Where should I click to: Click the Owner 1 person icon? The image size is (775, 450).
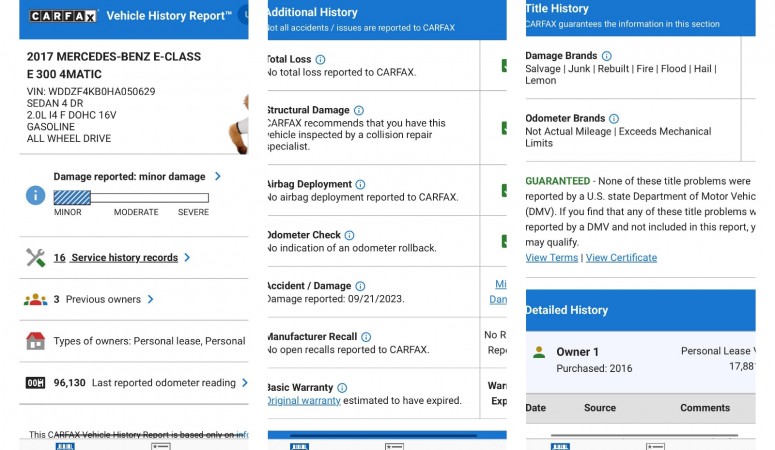tap(539, 352)
